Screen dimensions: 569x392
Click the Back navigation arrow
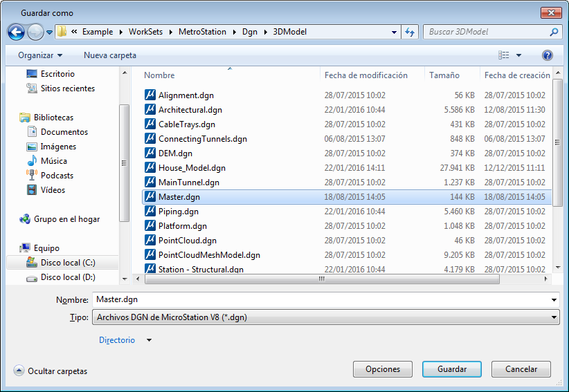[x=16, y=32]
